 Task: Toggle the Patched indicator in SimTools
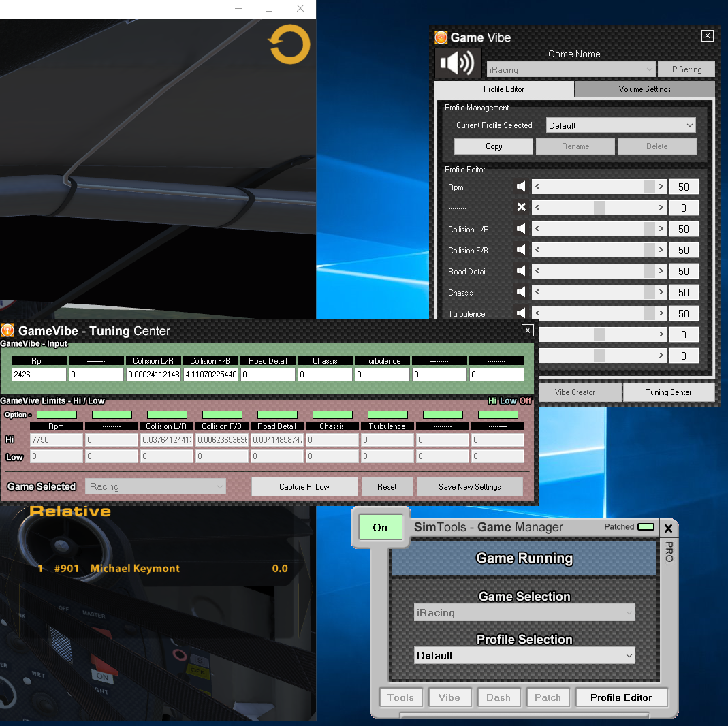pos(646,527)
